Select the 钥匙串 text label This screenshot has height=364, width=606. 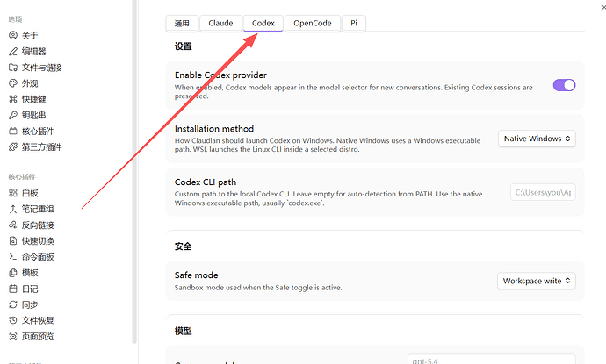(x=33, y=115)
